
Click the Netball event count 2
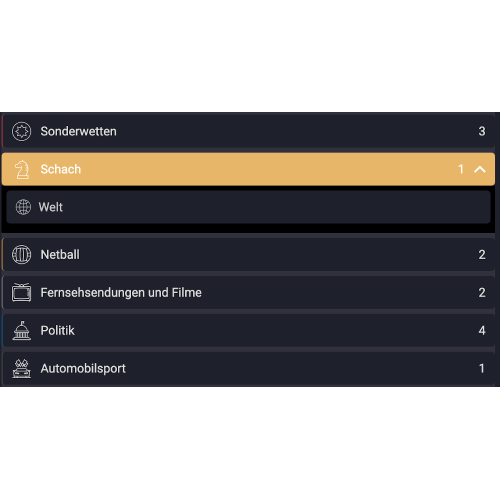pos(482,255)
